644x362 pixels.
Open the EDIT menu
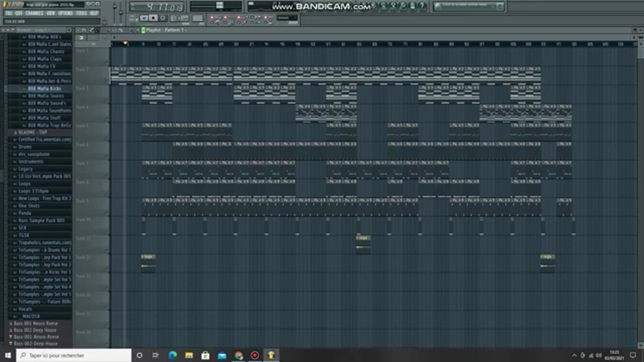[x=19, y=13]
